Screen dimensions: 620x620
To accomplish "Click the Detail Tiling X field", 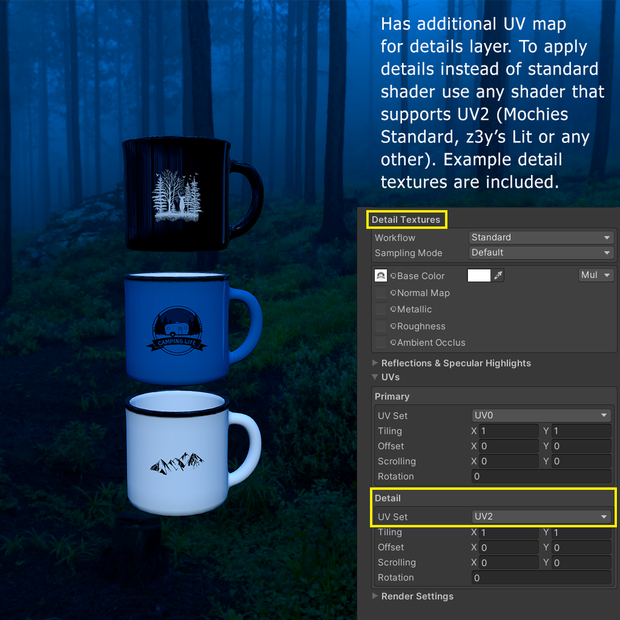I will point(508,533).
